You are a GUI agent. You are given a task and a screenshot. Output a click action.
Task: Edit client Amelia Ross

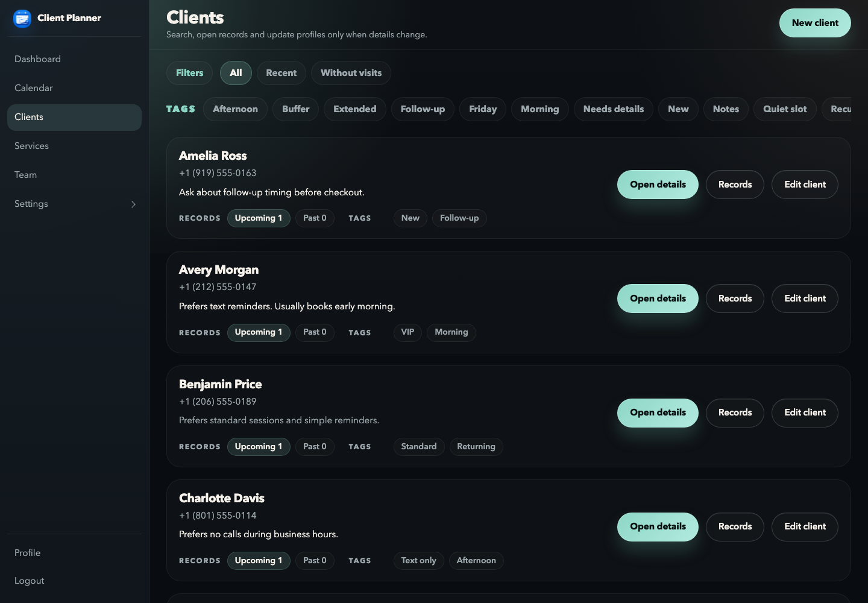[805, 185]
